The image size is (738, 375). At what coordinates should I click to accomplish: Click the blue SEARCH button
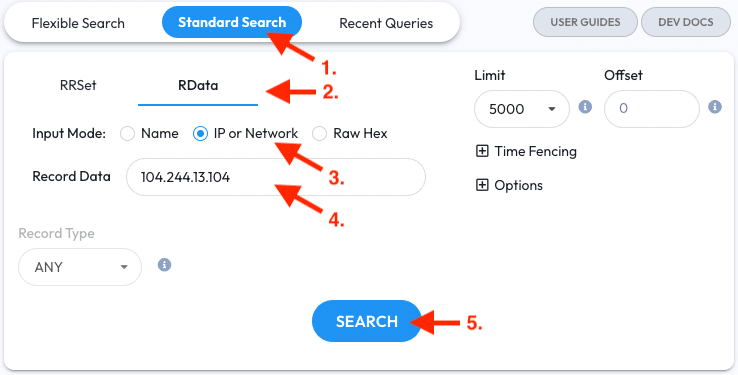pyautogui.click(x=366, y=321)
